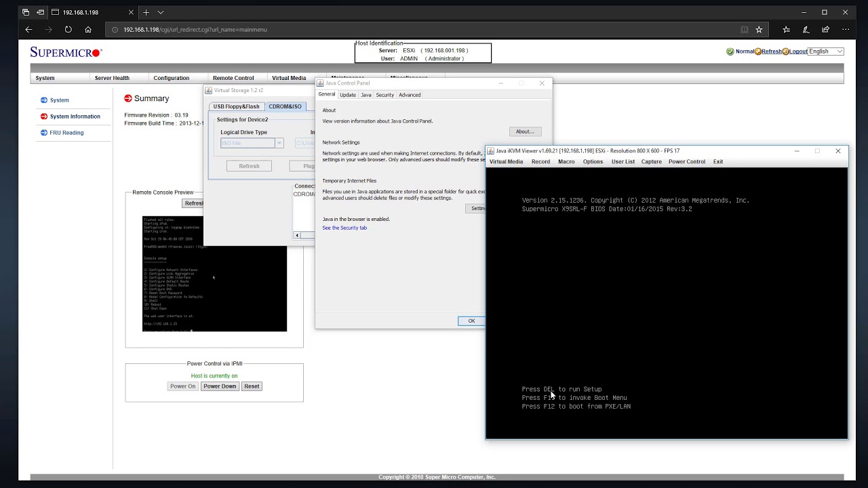The width and height of the screenshot is (868, 488).
Task: Open Logical Drive Type dropdown
Action: (252, 143)
